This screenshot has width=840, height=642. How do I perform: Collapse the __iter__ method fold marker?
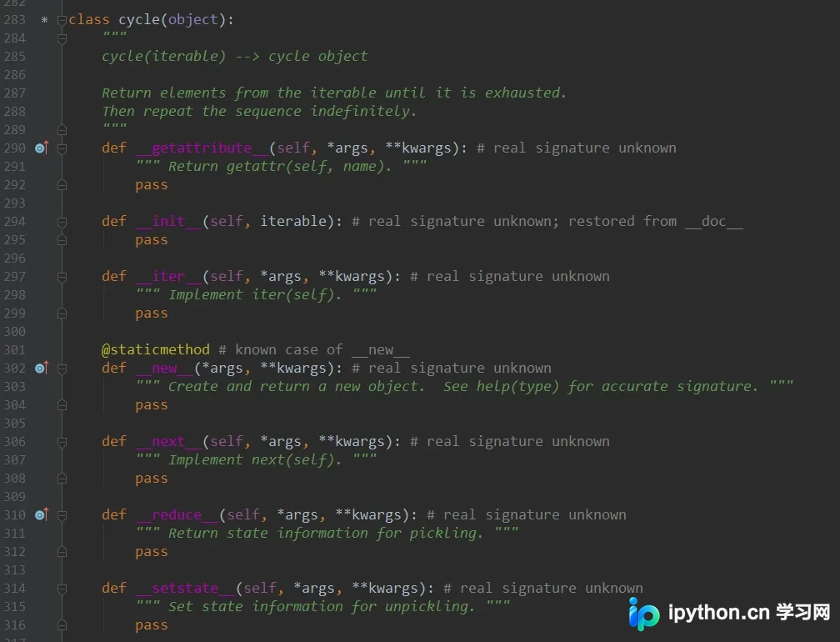(x=62, y=277)
